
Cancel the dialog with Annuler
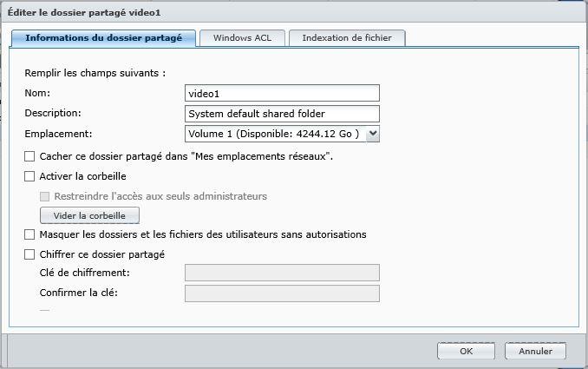(535, 351)
